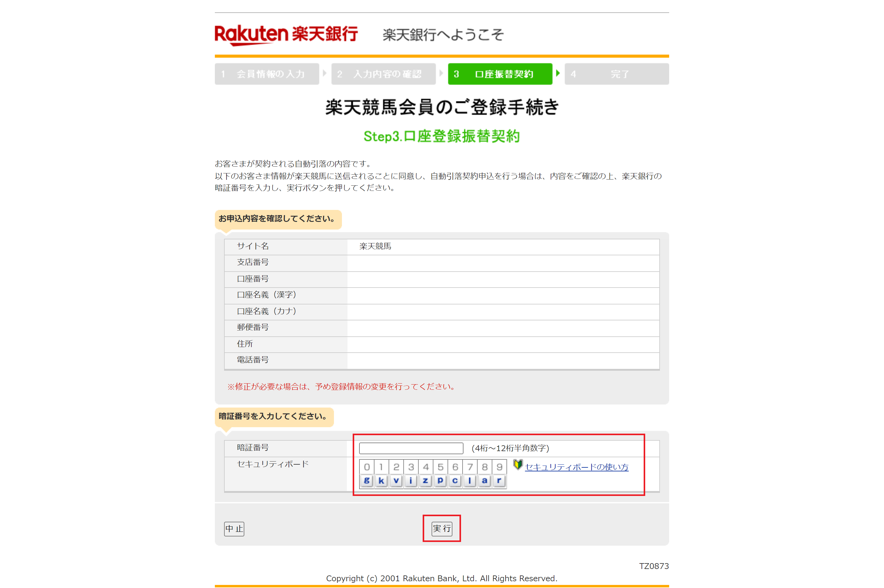Screen dimensions: 884x588
Task: Click the (4桁～12桁半角数字) hint text
Action: pyautogui.click(x=510, y=448)
